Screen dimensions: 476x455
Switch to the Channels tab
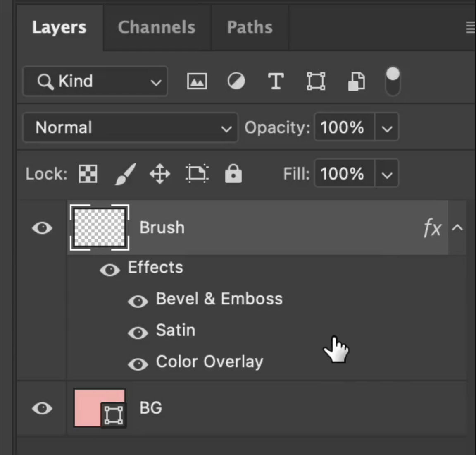click(156, 28)
